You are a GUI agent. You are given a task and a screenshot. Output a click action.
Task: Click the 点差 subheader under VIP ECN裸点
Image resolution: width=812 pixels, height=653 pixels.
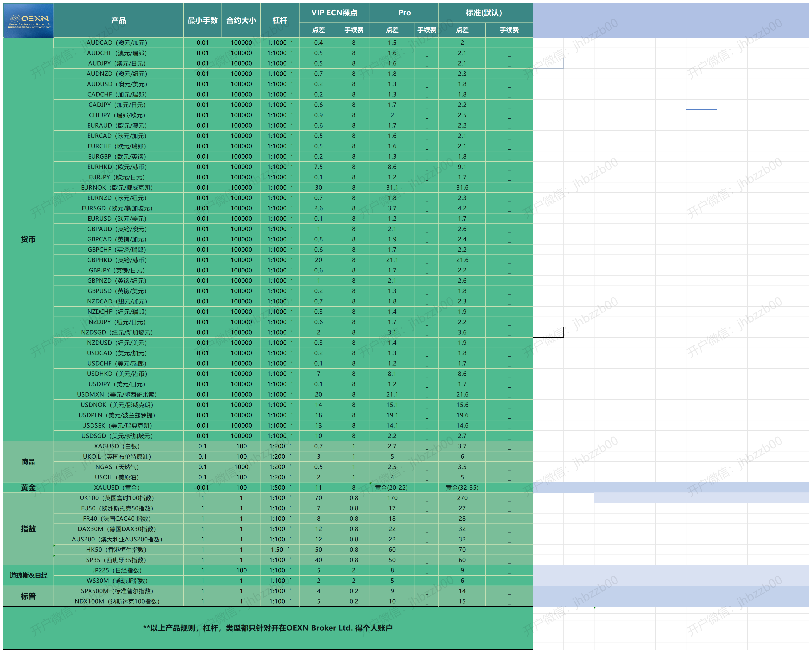coord(318,30)
